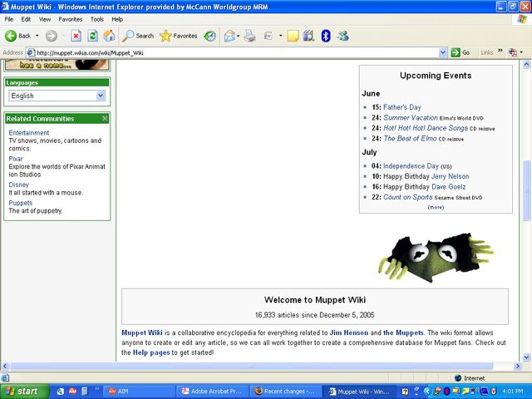Open the Father's Day event link

point(402,107)
